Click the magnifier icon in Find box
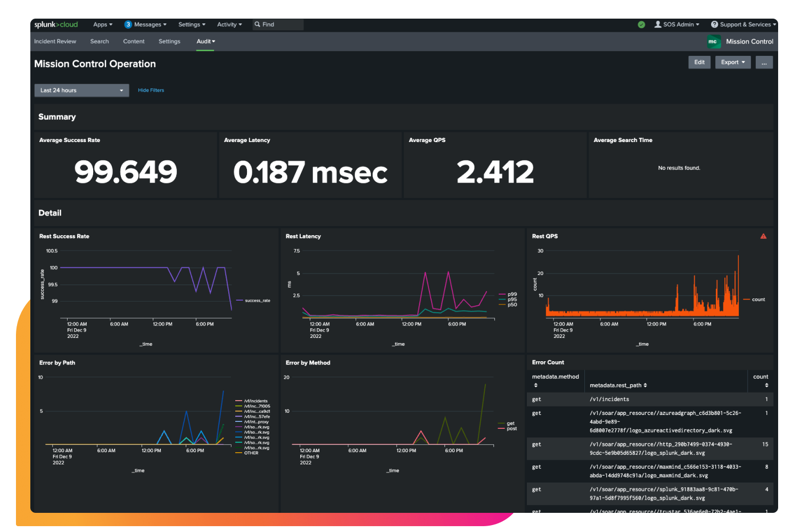 [258, 24]
